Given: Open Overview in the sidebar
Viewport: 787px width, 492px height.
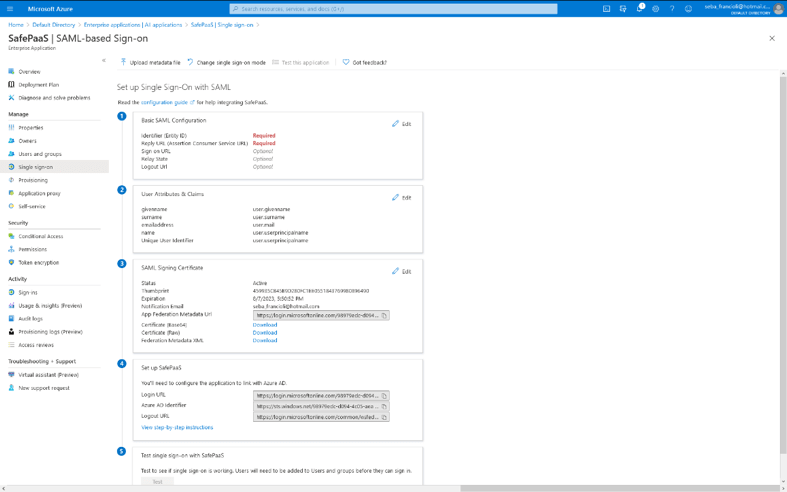Looking at the screenshot, I should [x=29, y=72].
